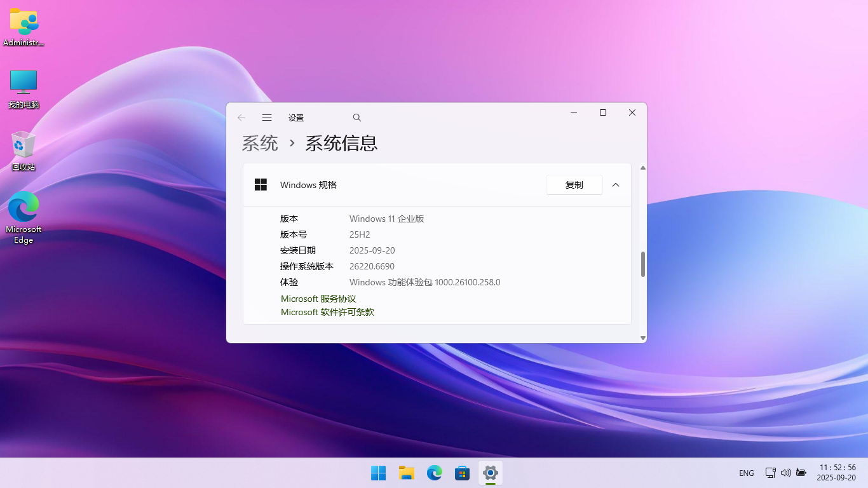Screen dimensions: 868x488
Task: Open the Administrator folder desktop icon
Action: [24, 27]
